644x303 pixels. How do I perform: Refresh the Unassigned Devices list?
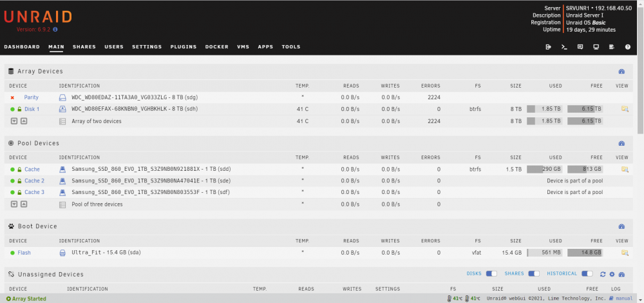tap(603, 274)
